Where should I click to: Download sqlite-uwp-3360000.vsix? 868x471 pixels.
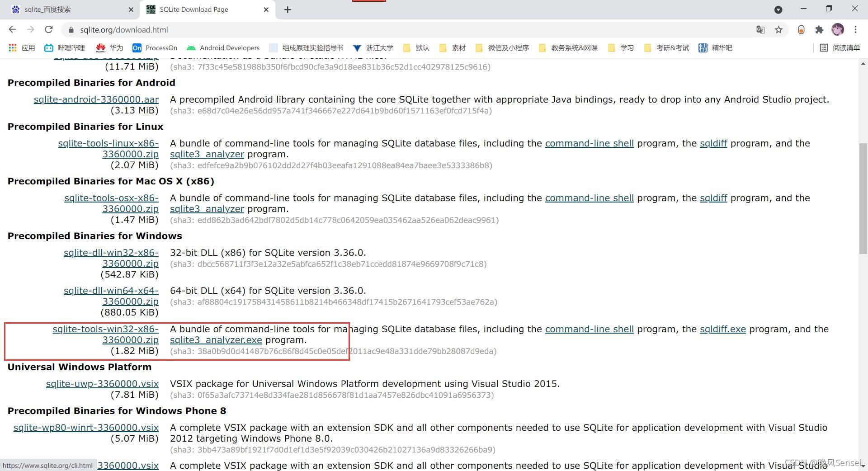[x=102, y=384]
